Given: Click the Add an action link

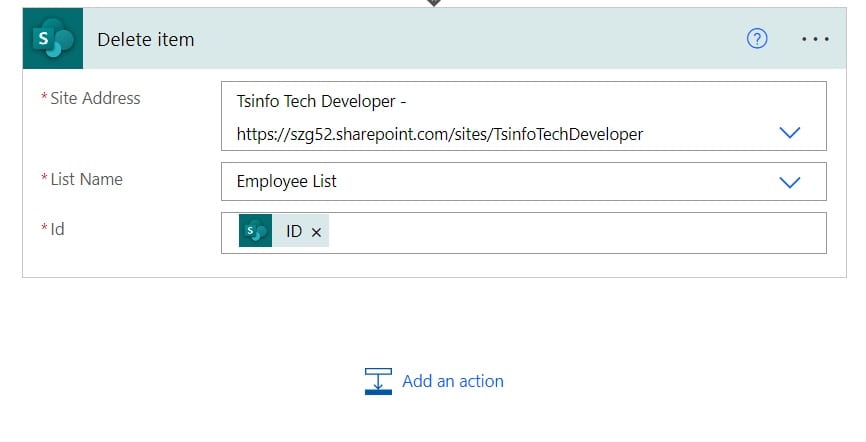Looking at the screenshot, I should tap(453, 381).
